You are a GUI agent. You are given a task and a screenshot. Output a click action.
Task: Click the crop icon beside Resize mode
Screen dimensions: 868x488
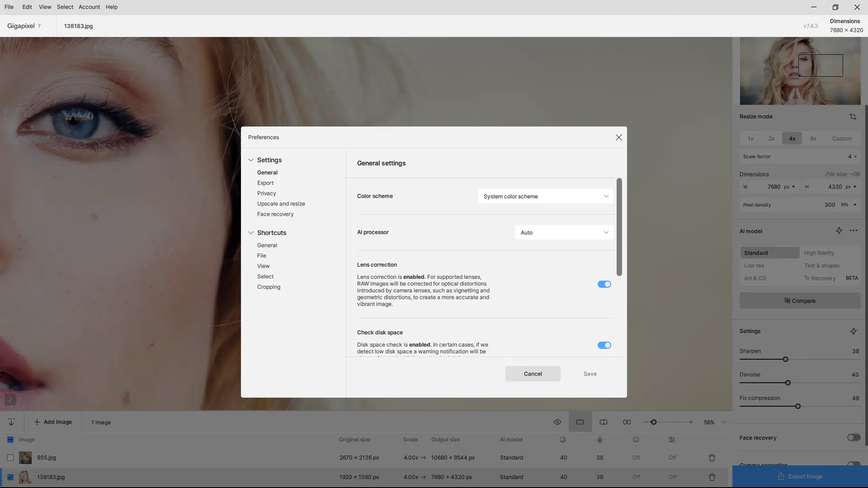(853, 117)
